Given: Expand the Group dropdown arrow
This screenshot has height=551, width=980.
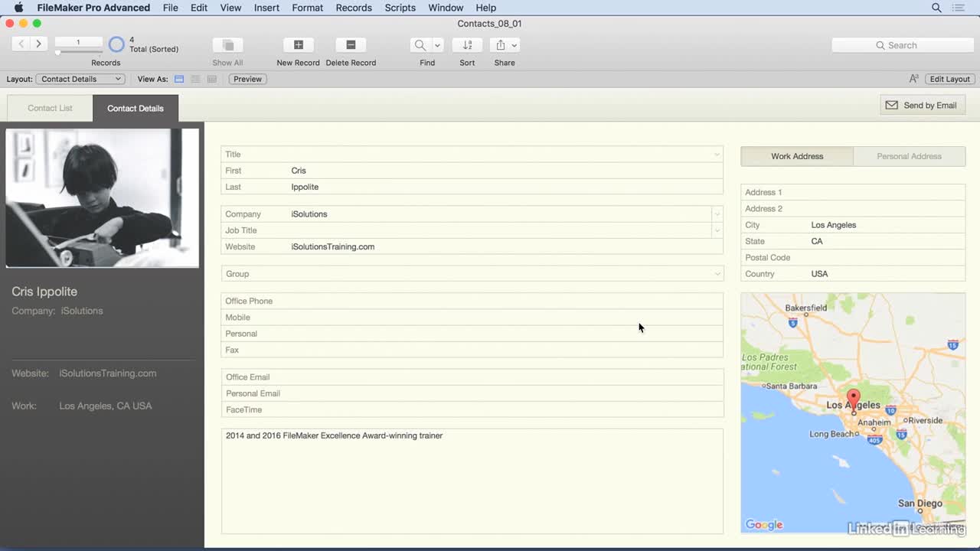Looking at the screenshot, I should [x=717, y=273].
